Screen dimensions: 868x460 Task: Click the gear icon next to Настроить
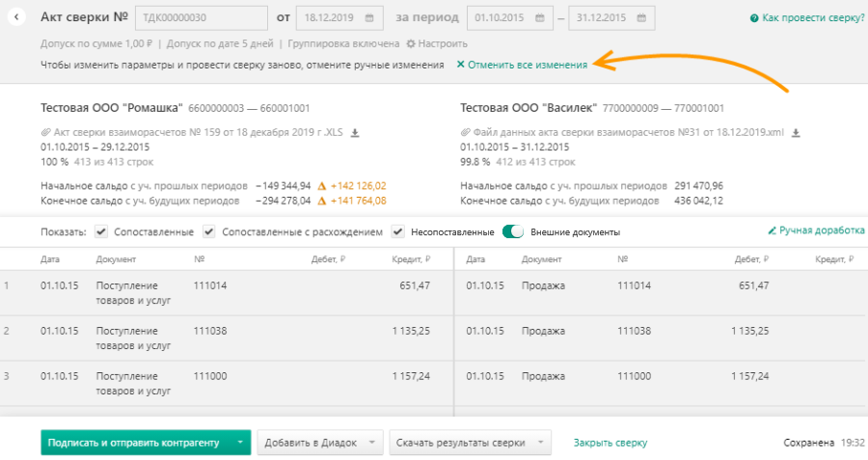[x=411, y=43]
